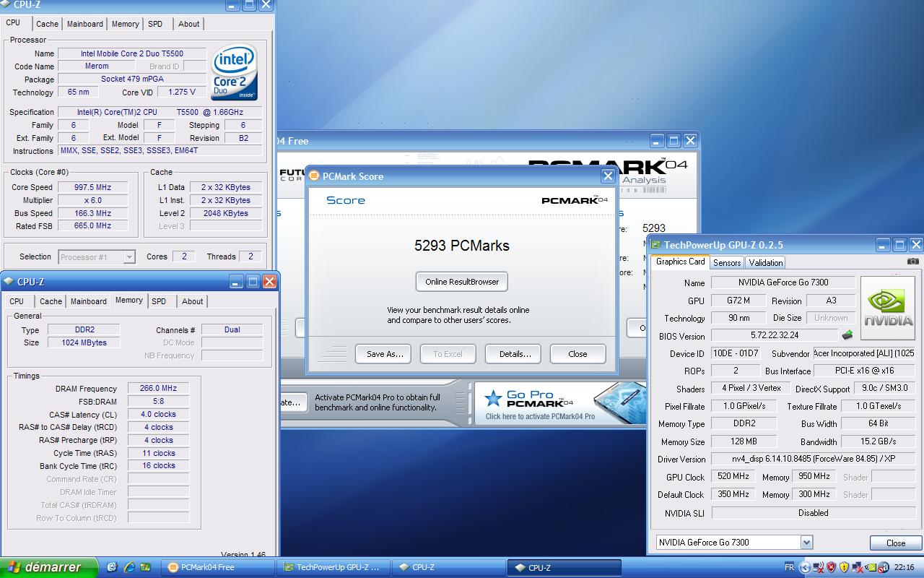Click the processor Name field Intel Mobile Core 2 Duo T5500

pos(132,53)
